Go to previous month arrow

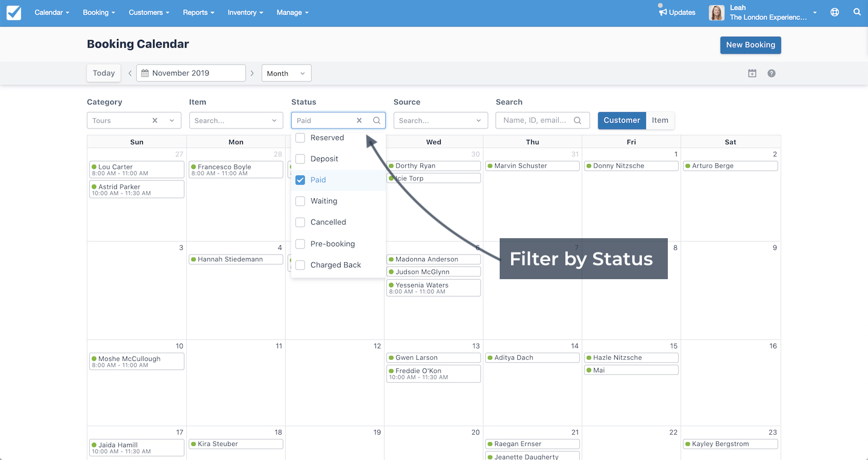[130, 73]
